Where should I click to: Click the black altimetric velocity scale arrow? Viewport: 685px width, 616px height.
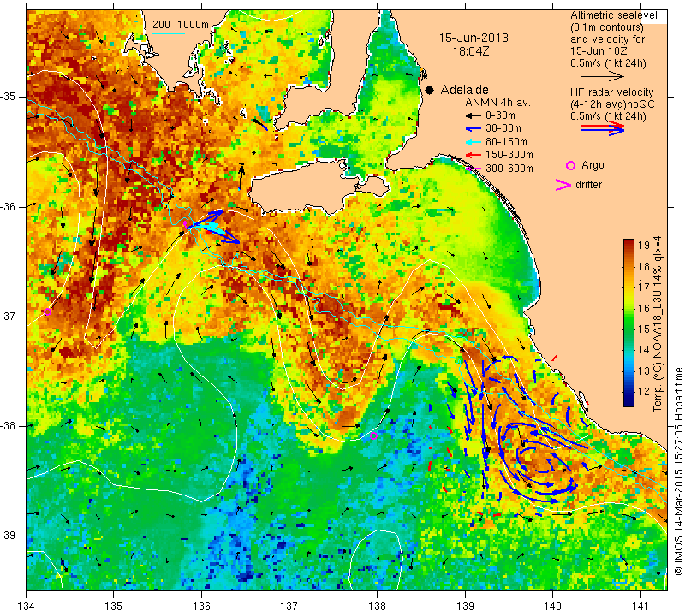coord(602,77)
